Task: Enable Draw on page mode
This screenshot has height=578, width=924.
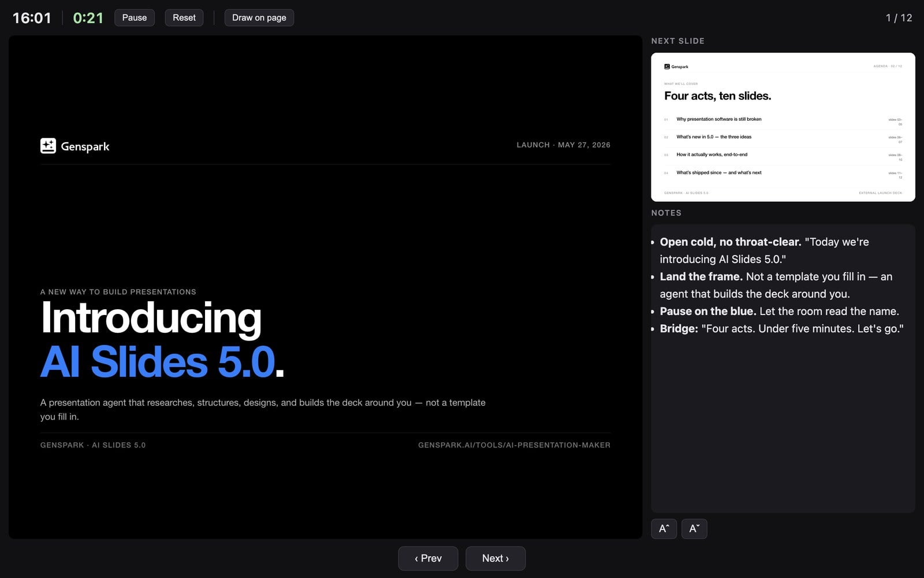Action: click(x=259, y=18)
